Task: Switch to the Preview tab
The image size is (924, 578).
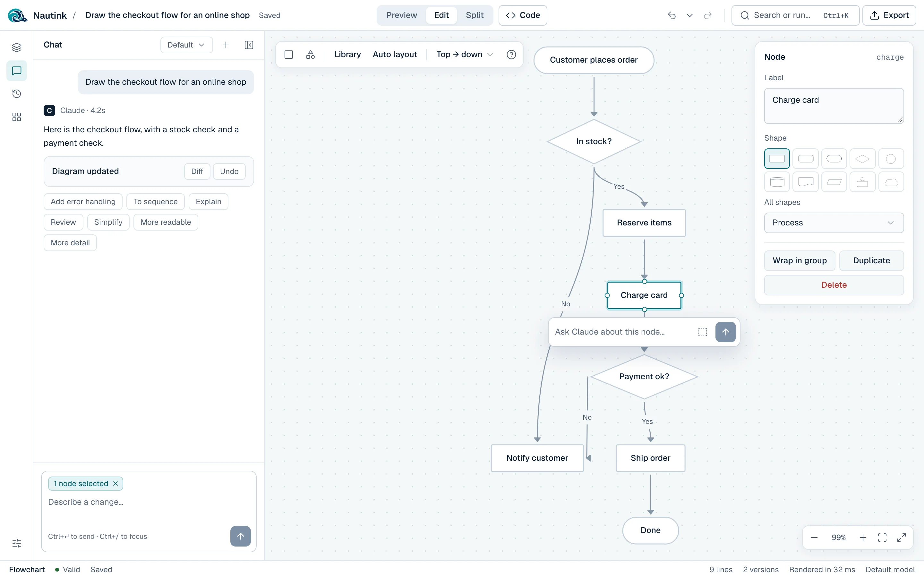Action: point(401,15)
